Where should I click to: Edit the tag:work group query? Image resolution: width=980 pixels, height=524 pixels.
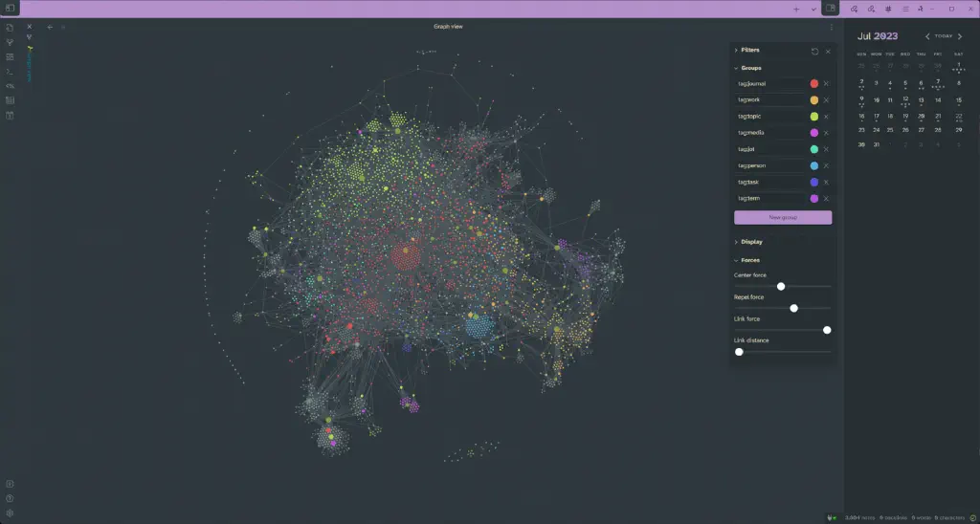coord(769,100)
